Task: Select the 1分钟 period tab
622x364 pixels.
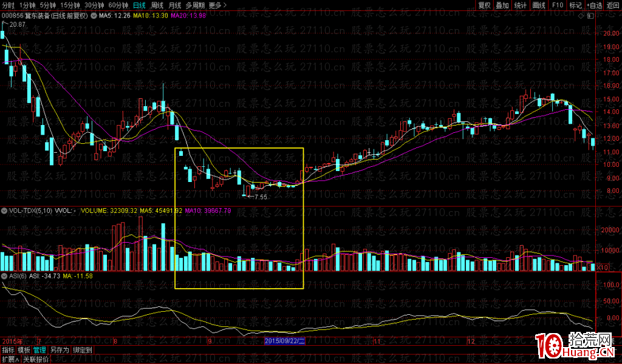Action: point(27,5)
